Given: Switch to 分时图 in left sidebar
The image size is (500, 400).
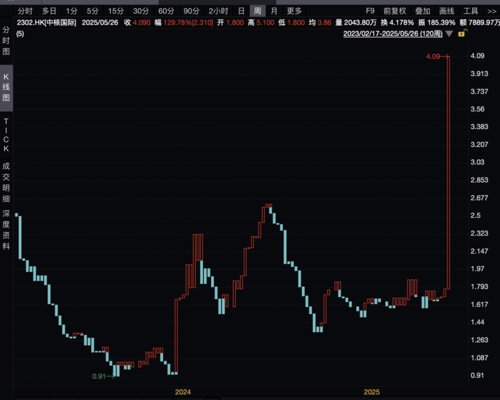Looking at the screenshot, I should [6, 41].
